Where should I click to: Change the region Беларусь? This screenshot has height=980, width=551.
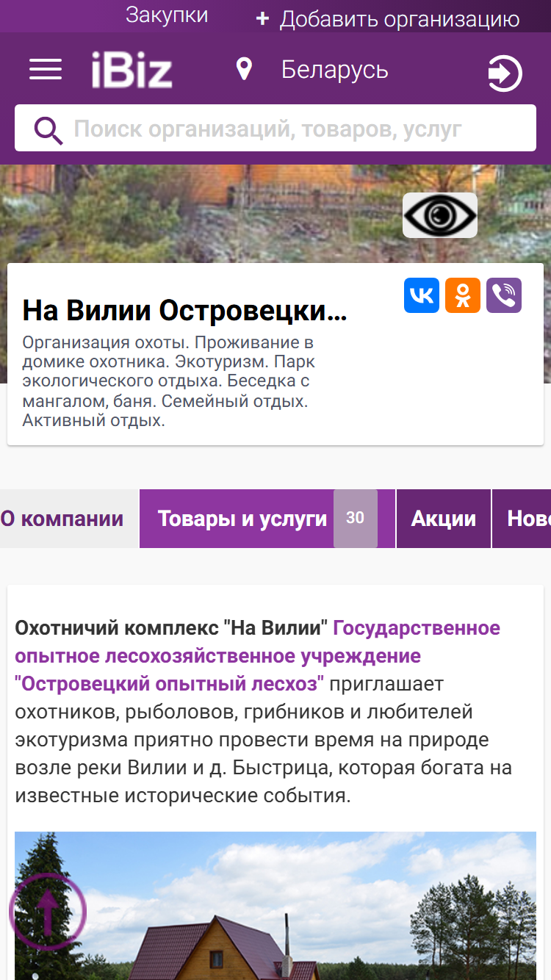pyautogui.click(x=335, y=70)
